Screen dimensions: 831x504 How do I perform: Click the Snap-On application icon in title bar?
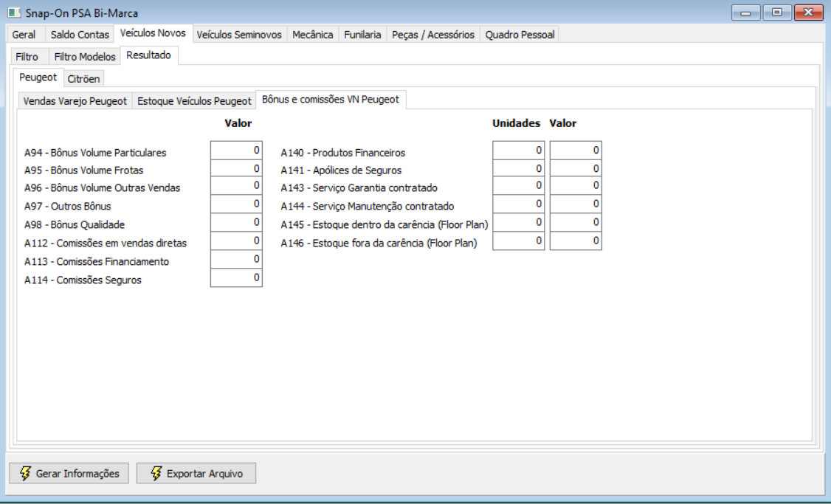(x=14, y=13)
